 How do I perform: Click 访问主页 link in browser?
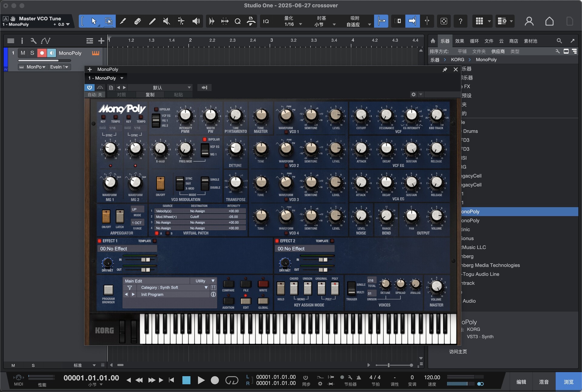pyautogui.click(x=458, y=351)
